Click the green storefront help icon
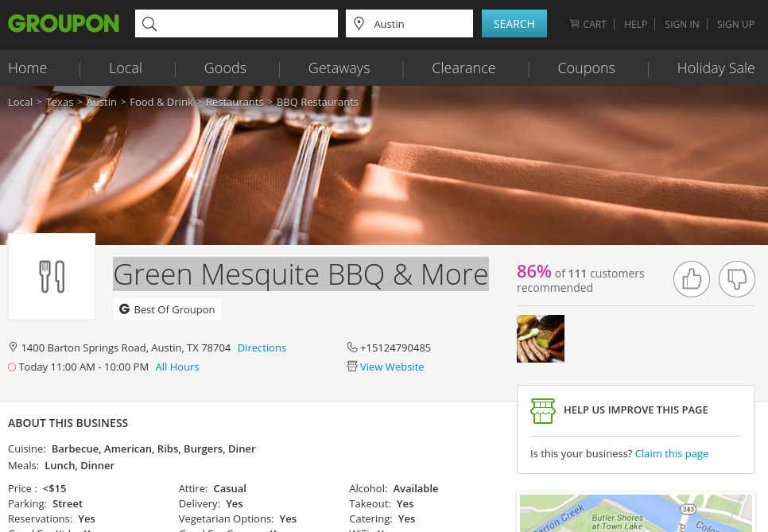Screen dimensions: 768x532 pos(543,410)
